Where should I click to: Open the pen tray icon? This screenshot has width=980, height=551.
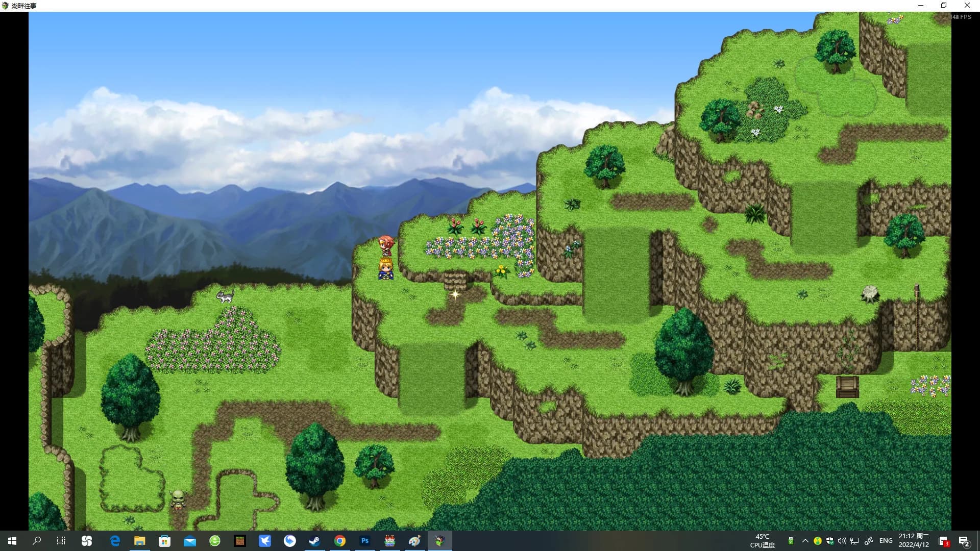[869, 541]
